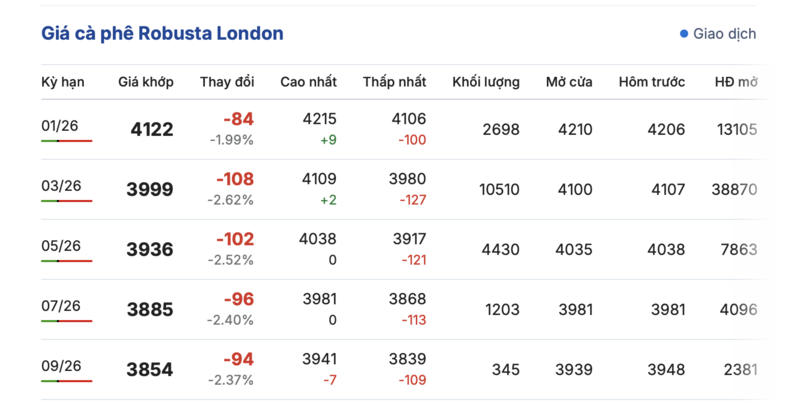This screenshot has height=401, width=800.
Task: Sort by the Giá khớp column header
Action: (146, 82)
